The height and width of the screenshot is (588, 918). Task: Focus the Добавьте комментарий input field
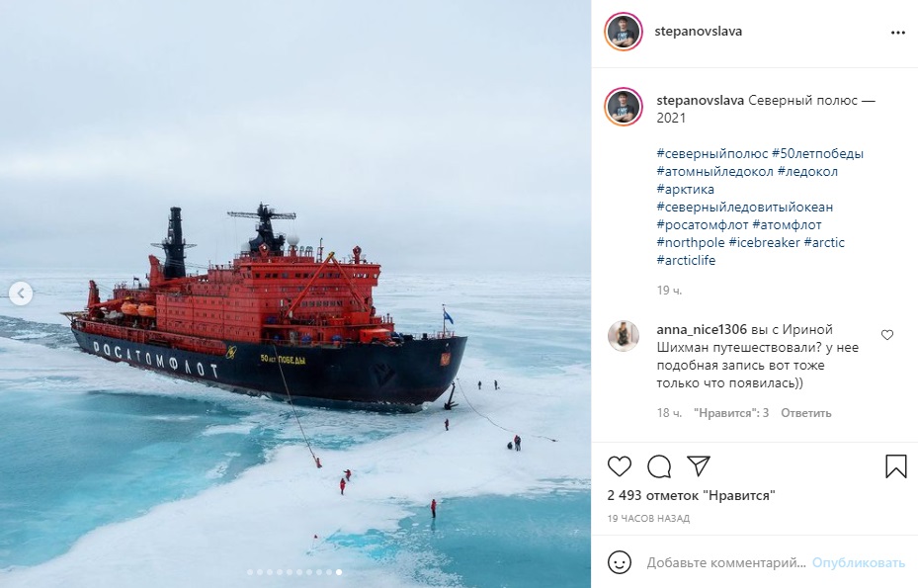point(726,563)
